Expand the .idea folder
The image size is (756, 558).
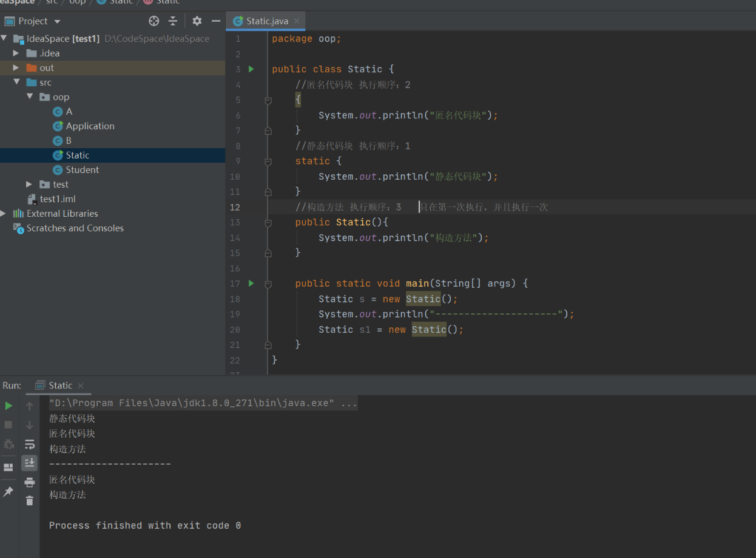tap(16, 53)
